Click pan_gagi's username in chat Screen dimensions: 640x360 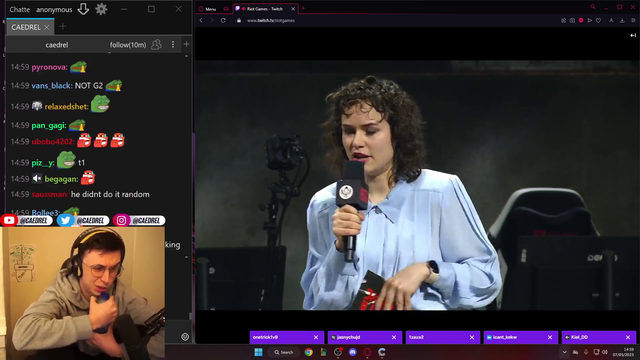click(x=49, y=125)
